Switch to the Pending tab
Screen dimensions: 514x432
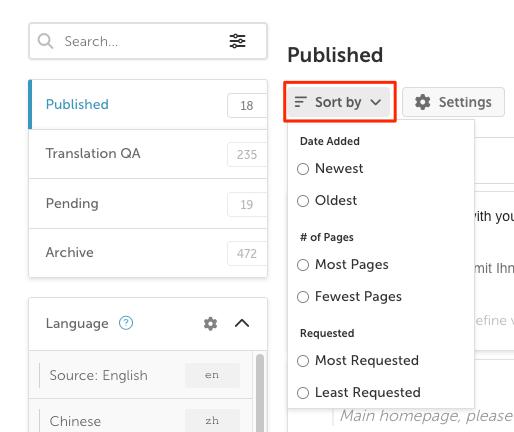pyautogui.click(x=148, y=204)
